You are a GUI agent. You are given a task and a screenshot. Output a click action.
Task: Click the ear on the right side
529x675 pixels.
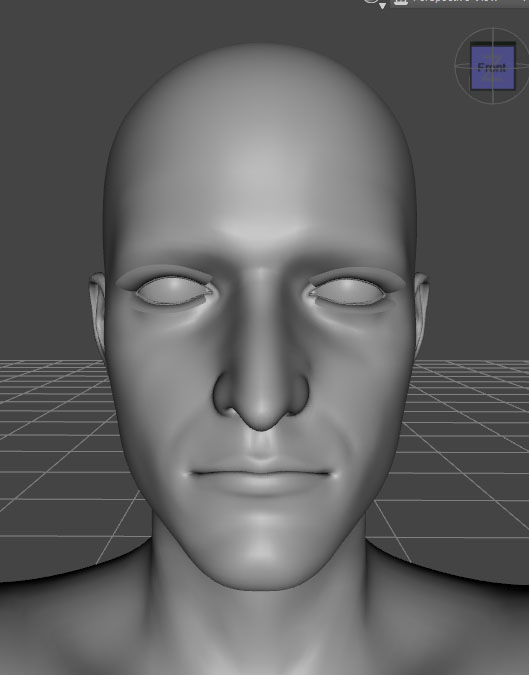pyautogui.click(x=421, y=310)
